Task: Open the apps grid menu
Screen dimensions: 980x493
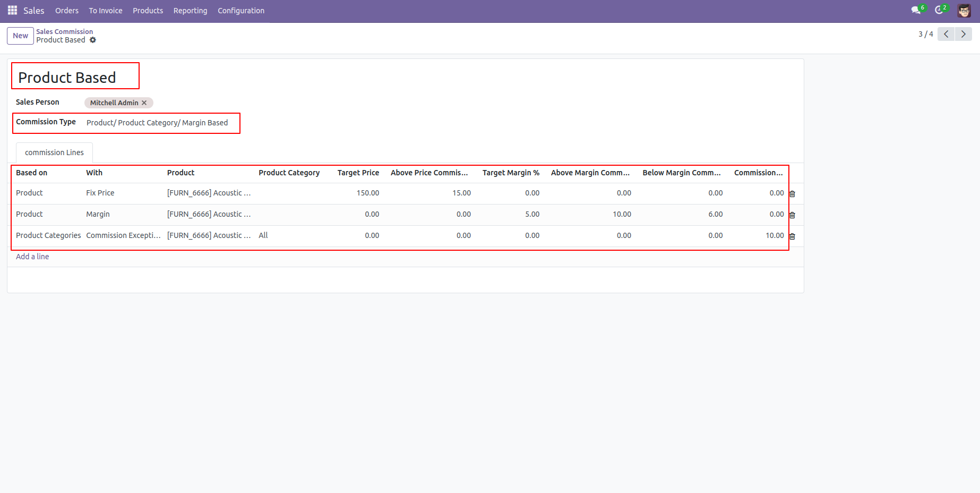Action: [11, 10]
